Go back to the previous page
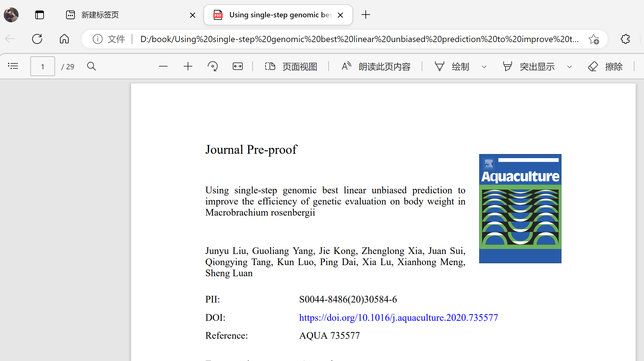The width and height of the screenshot is (644, 361). 10,39
